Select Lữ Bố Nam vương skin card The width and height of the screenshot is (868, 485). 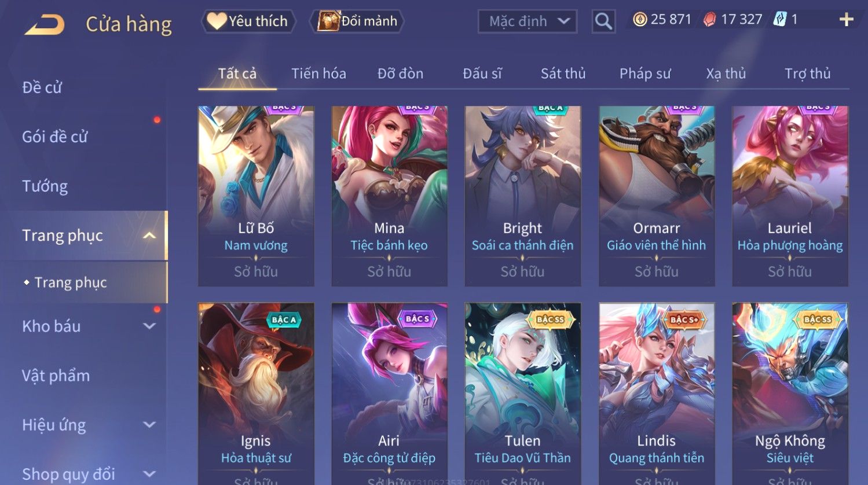(256, 196)
